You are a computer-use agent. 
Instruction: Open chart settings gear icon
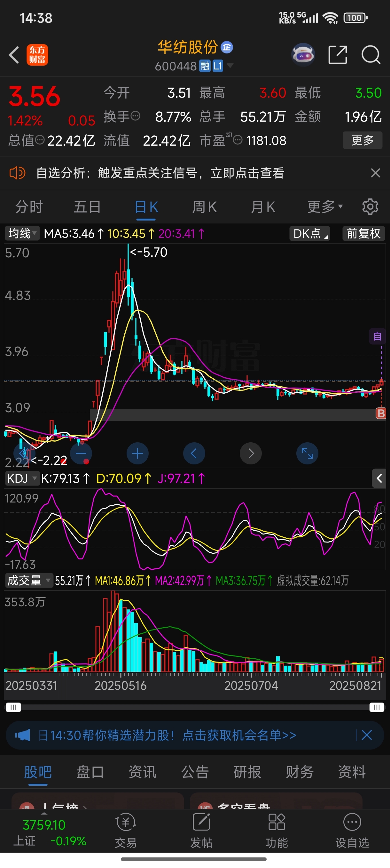click(370, 206)
